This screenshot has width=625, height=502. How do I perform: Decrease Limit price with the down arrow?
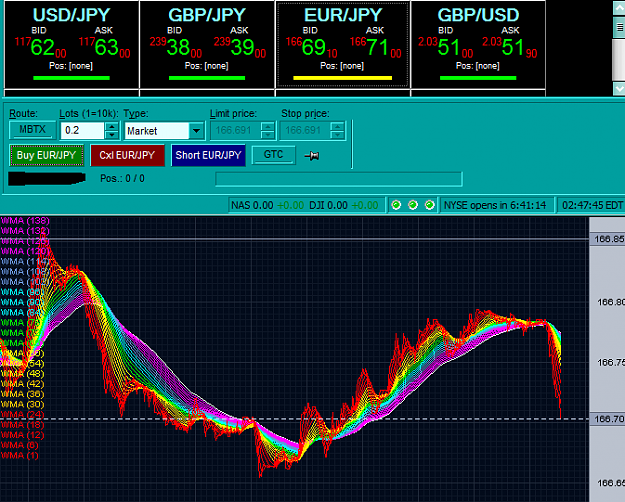click(x=267, y=135)
